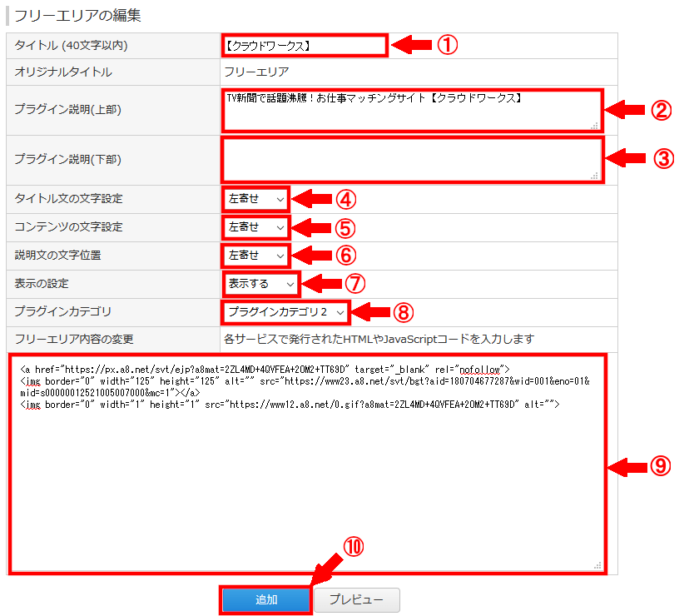699x616 pixels.
Task: Click the blue 追加 button
Action: [x=265, y=600]
